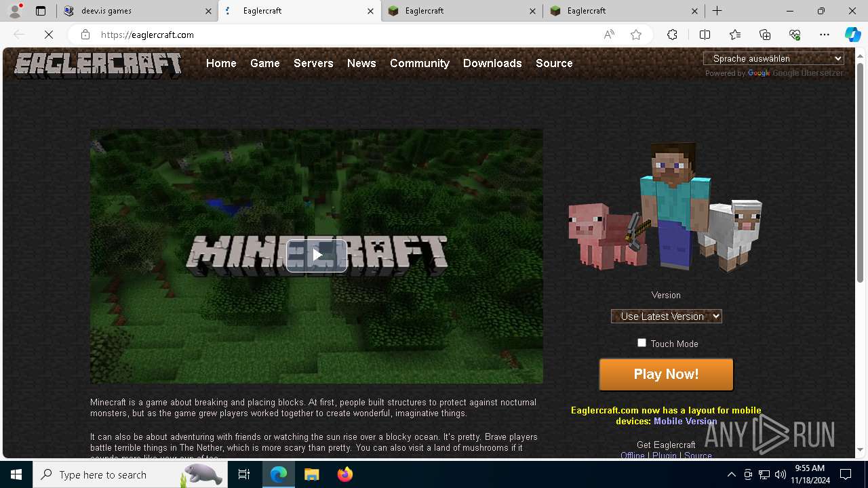Open the Home menu item
This screenshot has width=868, height=488.
pyautogui.click(x=221, y=63)
